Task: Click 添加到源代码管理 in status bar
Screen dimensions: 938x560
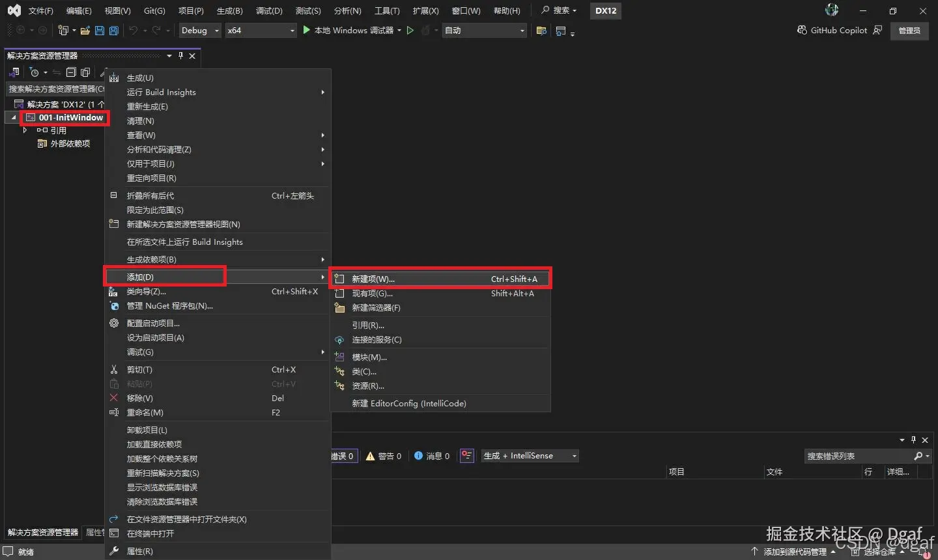Action: (795, 552)
